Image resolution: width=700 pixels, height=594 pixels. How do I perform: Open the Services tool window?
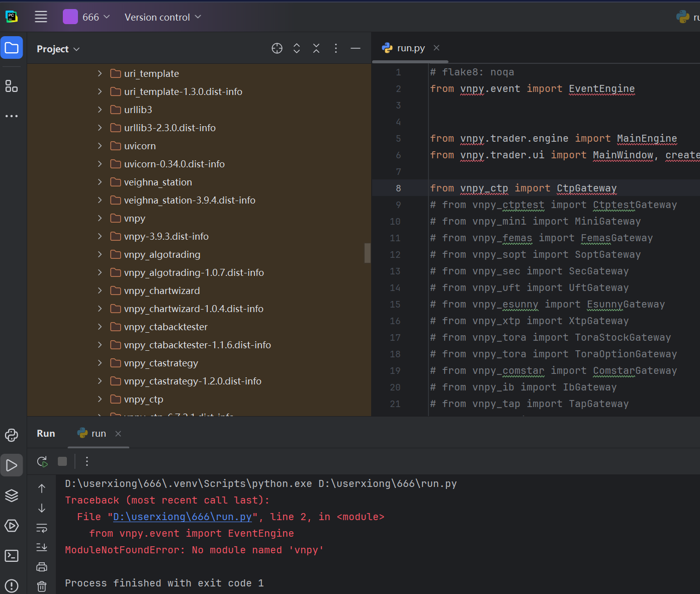coord(12,526)
